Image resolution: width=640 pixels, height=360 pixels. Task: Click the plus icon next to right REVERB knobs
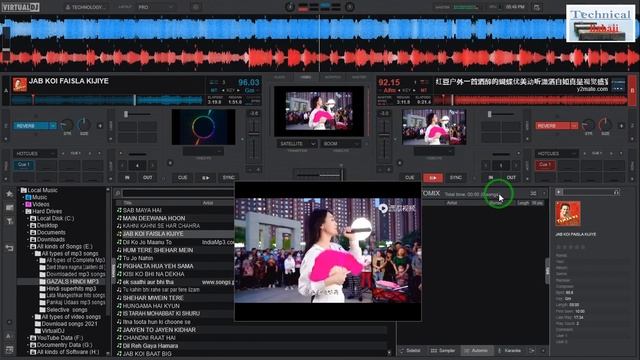click(x=621, y=126)
